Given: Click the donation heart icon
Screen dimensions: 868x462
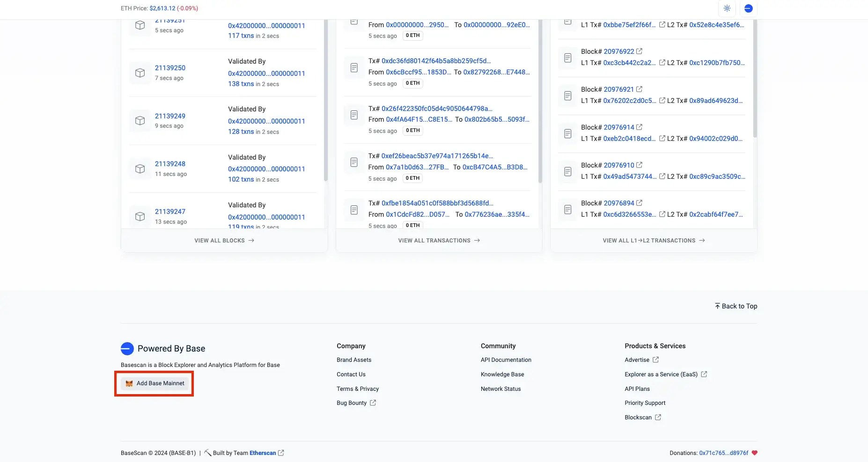Looking at the screenshot, I should [x=754, y=453].
